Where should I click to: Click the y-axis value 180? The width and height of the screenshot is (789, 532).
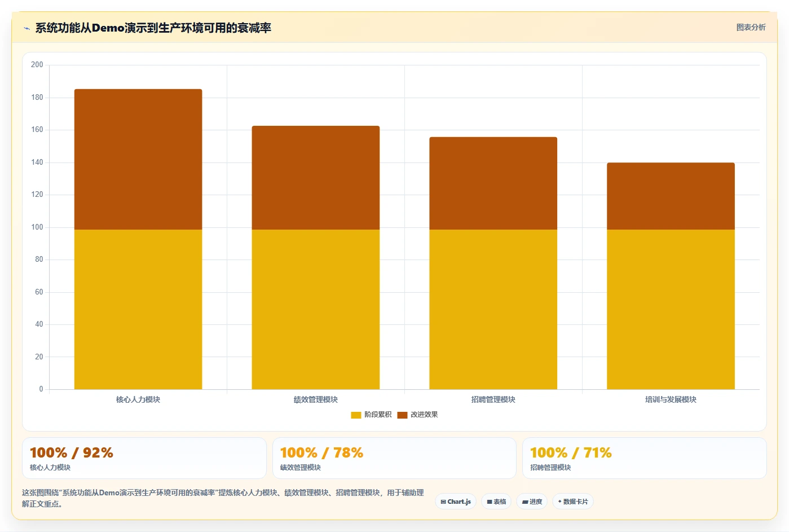(x=37, y=98)
